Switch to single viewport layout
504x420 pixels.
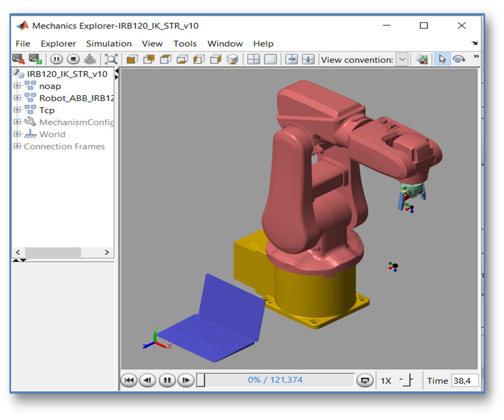coord(271,59)
